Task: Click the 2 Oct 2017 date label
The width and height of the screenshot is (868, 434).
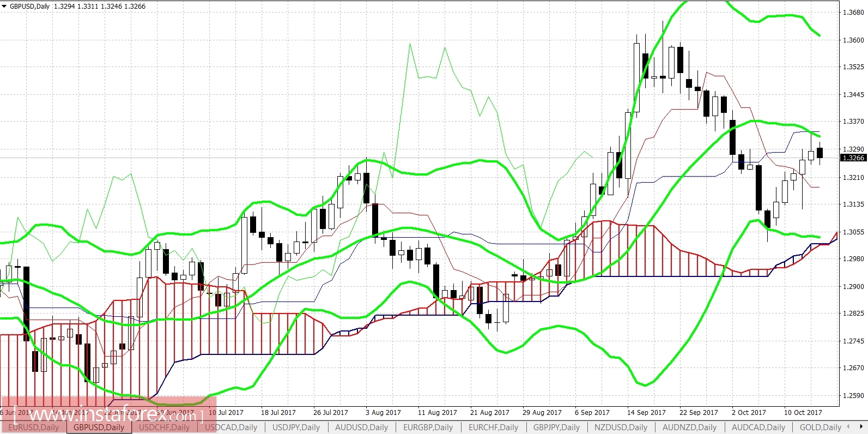Action: click(x=749, y=413)
